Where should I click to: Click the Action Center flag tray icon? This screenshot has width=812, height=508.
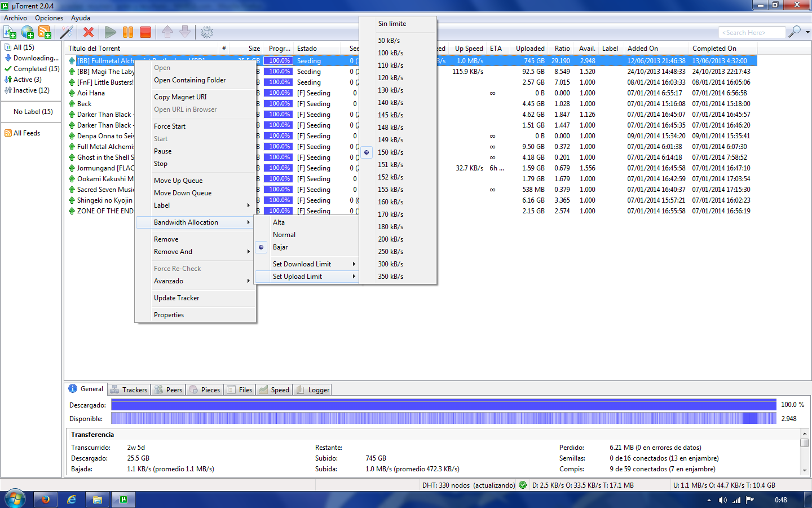[x=750, y=500]
